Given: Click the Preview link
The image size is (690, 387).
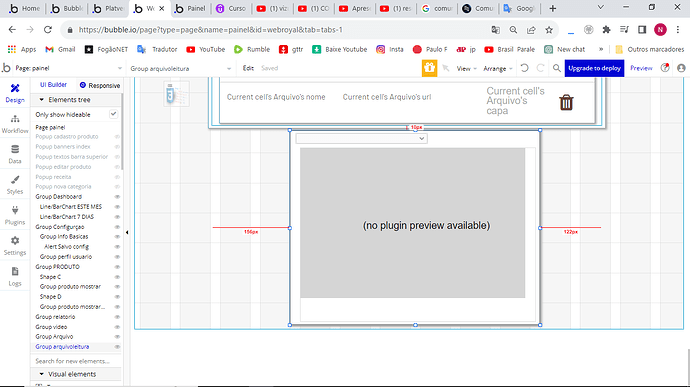Looking at the screenshot, I should (x=641, y=68).
